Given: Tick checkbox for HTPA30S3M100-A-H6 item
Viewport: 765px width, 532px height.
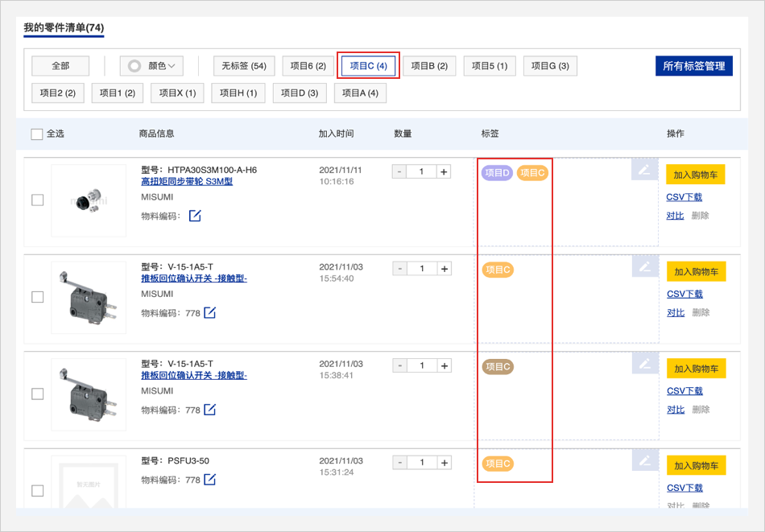Looking at the screenshot, I should [38, 200].
